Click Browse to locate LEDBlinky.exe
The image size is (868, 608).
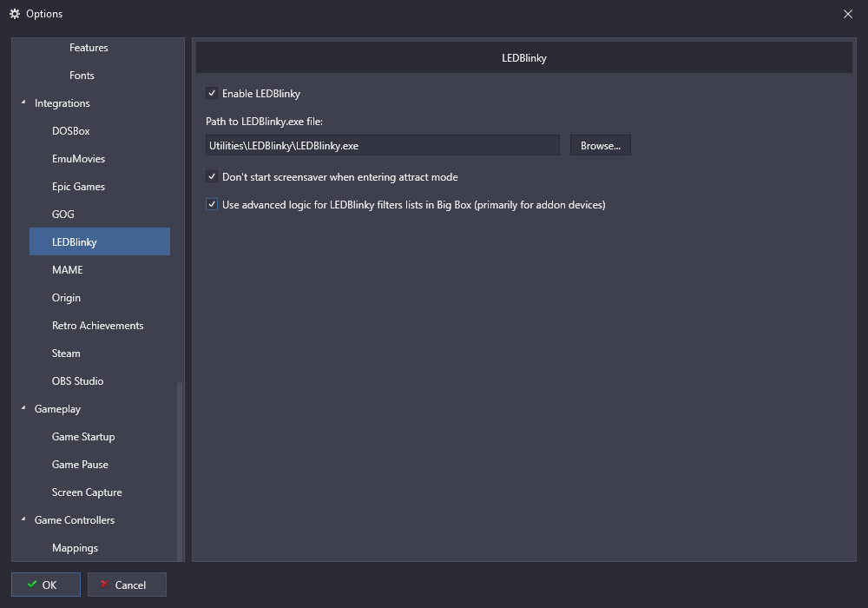pos(600,146)
